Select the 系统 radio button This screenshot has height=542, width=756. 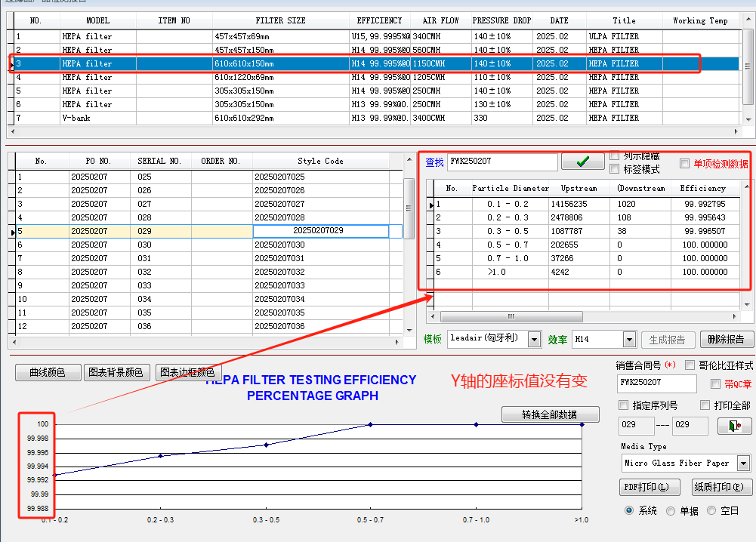(628, 510)
